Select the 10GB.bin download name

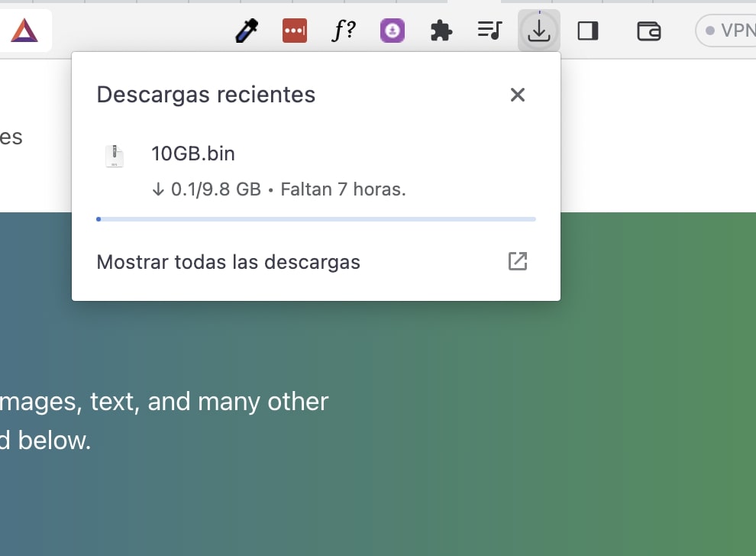click(193, 154)
